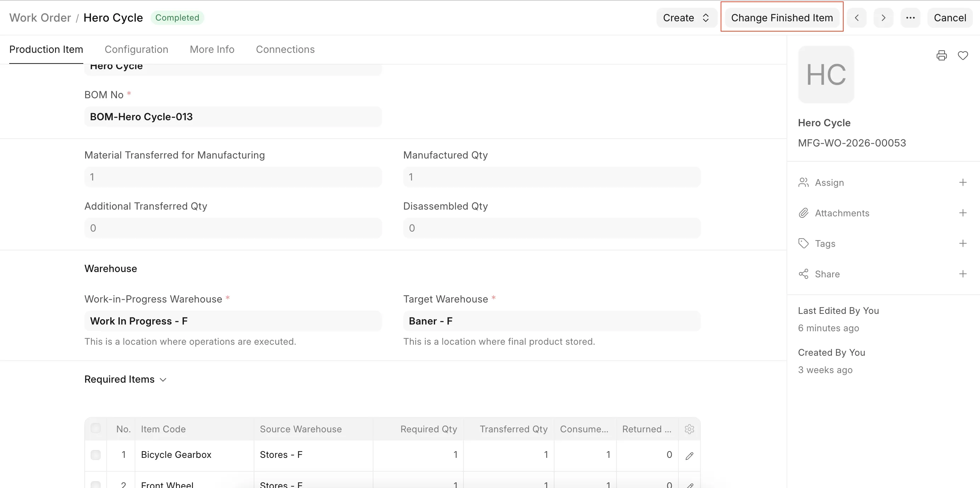Open the Create dropdown button
The image size is (980, 488).
tap(686, 18)
